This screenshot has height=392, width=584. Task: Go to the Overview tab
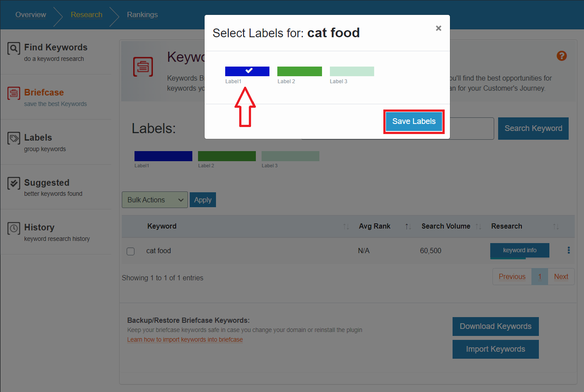click(x=31, y=14)
